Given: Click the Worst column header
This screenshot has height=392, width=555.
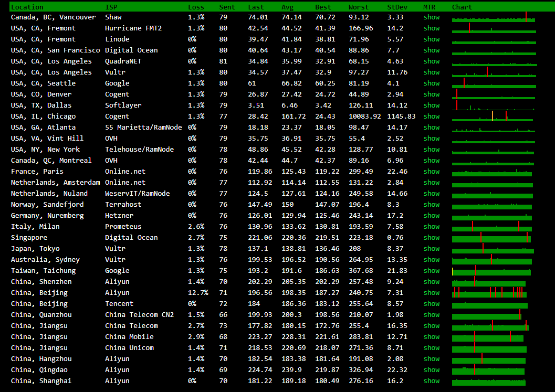Looking at the screenshot, I should pyautogui.click(x=359, y=7).
